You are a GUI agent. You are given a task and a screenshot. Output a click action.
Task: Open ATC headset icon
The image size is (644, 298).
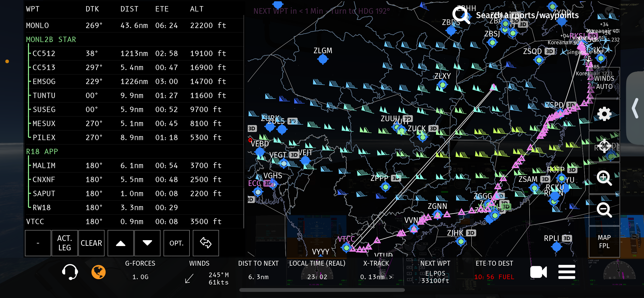70,272
